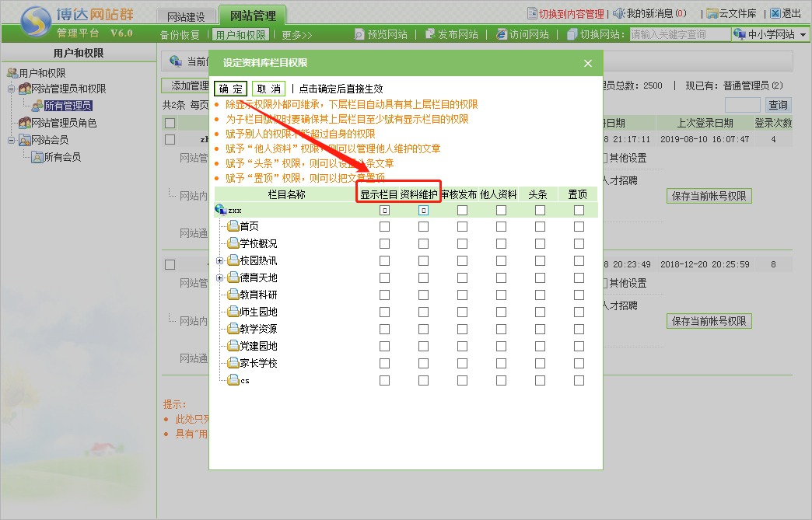Screen dimensions: 812x520
Task: Switch to the 网站建设 tab
Action: pyautogui.click(x=186, y=16)
